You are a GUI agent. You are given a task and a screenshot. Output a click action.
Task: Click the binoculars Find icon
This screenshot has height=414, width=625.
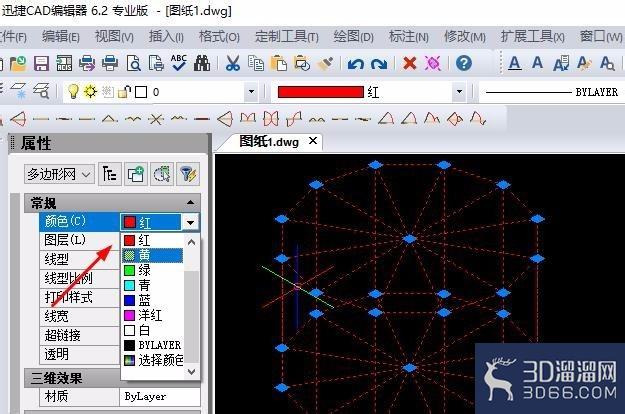202,63
